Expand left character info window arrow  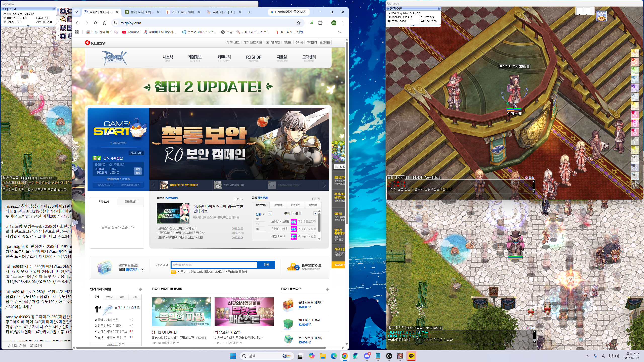(28, 26)
